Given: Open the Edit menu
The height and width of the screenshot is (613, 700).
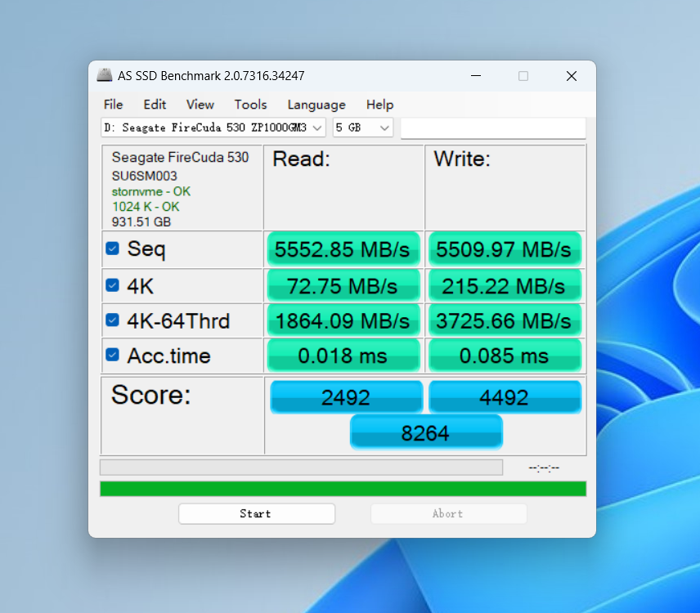Looking at the screenshot, I should pos(155,105).
